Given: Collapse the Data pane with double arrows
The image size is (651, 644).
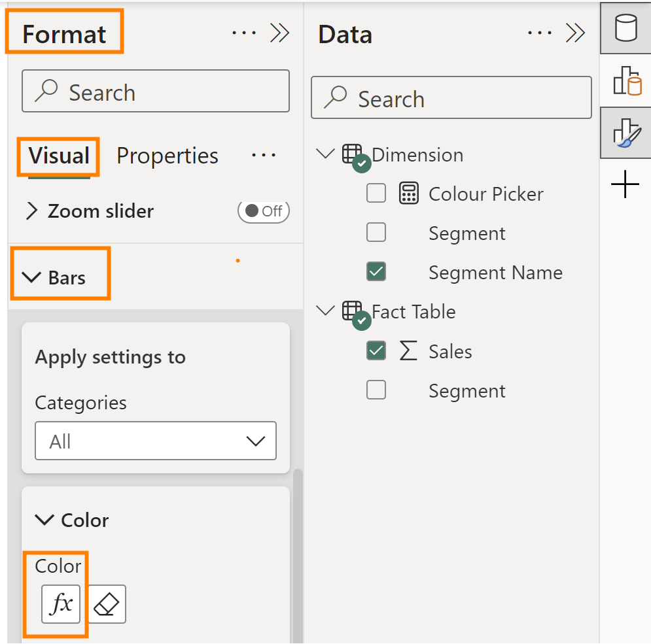Looking at the screenshot, I should pyautogui.click(x=575, y=33).
